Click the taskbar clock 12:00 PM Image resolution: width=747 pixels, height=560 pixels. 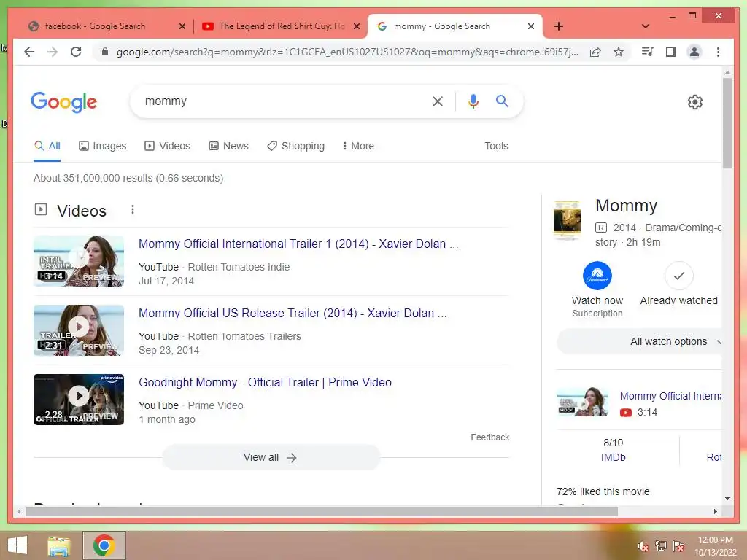(715, 540)
